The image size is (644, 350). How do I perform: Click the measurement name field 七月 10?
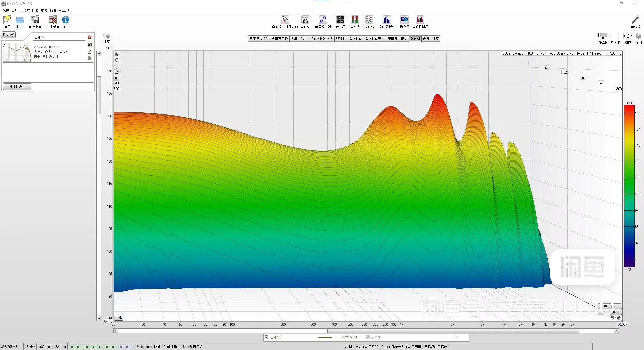tap(59, 37)
